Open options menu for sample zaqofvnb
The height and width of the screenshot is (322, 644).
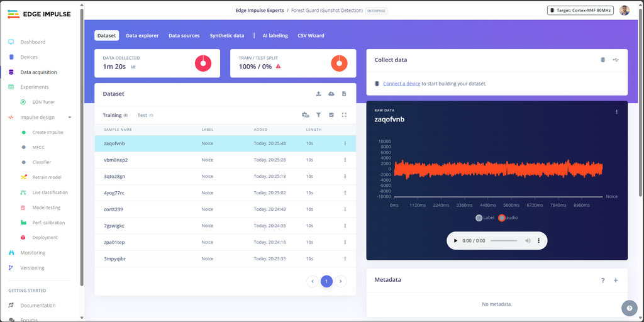point(345,143)
